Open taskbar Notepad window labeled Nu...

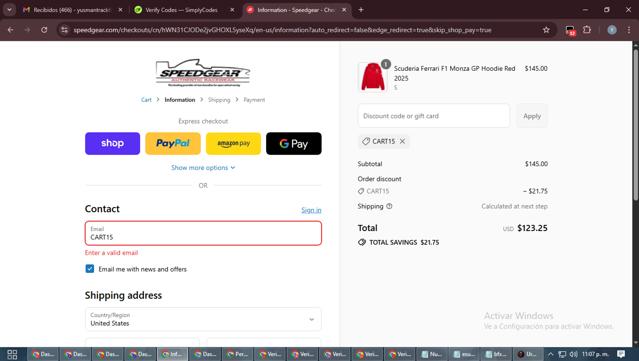(x=432, y=354)
